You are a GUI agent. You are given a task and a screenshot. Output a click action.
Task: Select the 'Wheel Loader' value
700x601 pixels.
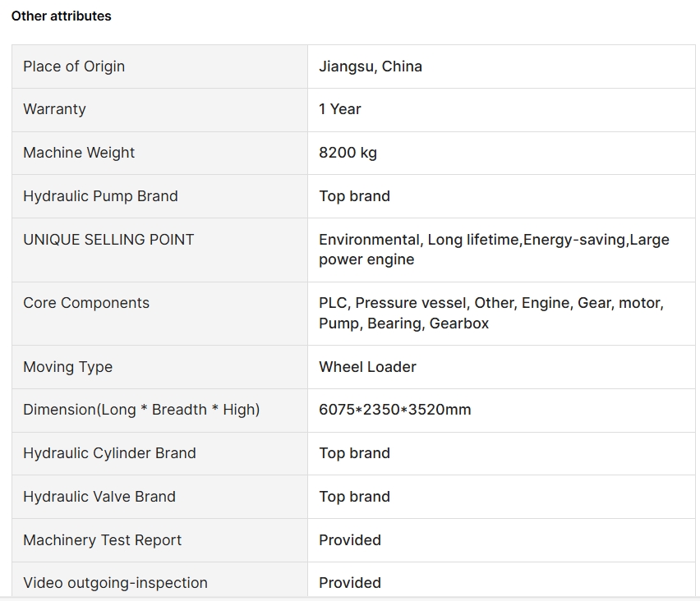point(367,367)
